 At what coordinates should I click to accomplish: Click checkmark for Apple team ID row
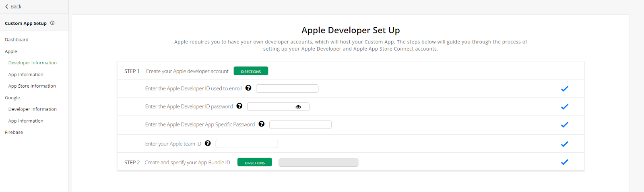[565, 144]
